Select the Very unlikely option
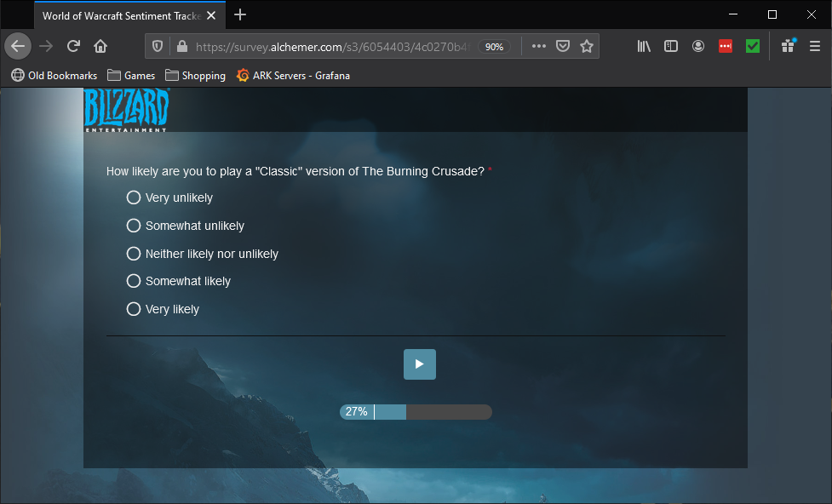 point(134,198)
